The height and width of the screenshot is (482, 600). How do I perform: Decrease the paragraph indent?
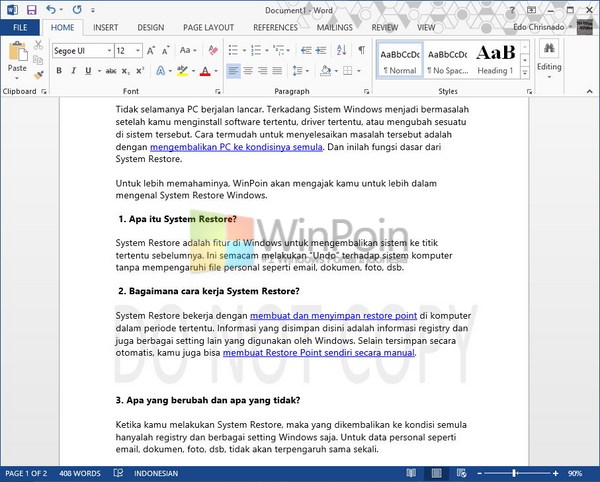click(306, 50)
